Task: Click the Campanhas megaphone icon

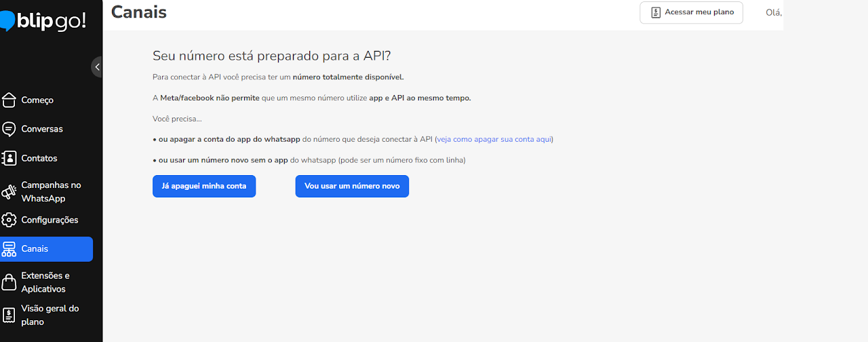Action: (9, 192)
